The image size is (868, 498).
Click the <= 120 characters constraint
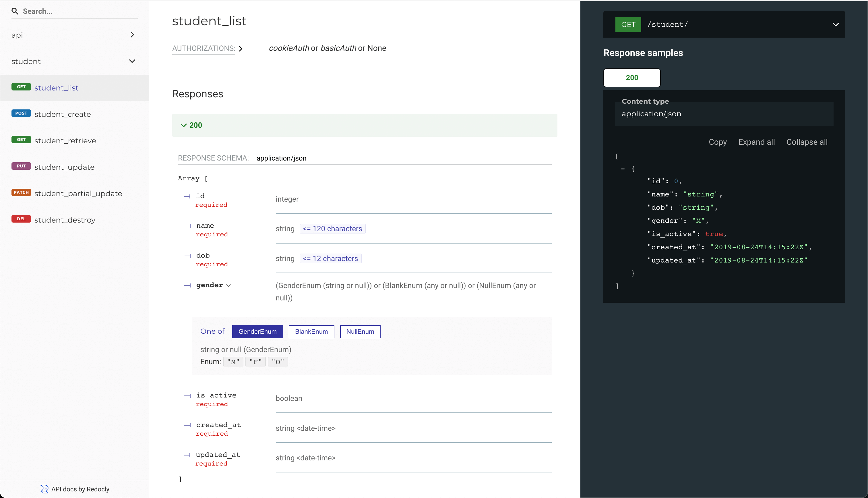(332, 229)
